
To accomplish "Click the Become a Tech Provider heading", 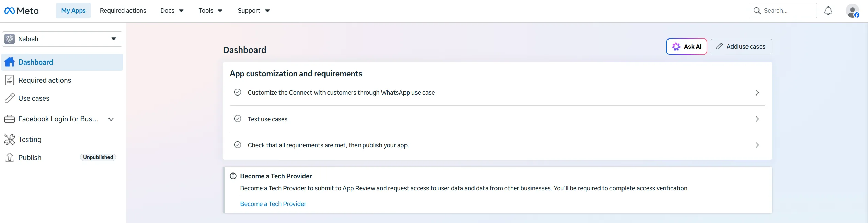I will coord(276,176).
